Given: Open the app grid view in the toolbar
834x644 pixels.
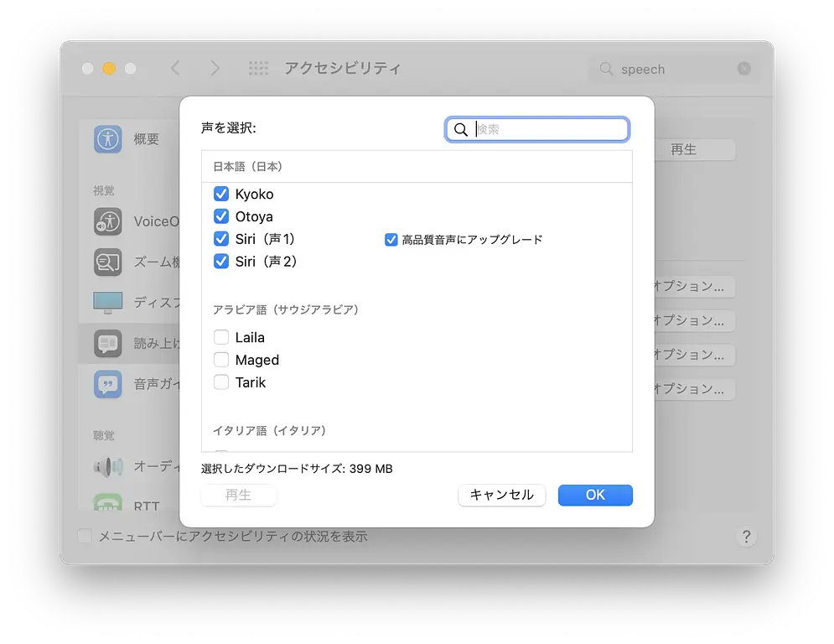Looking at the screenshot, I should pyautogui.click(x=256, y=68).
